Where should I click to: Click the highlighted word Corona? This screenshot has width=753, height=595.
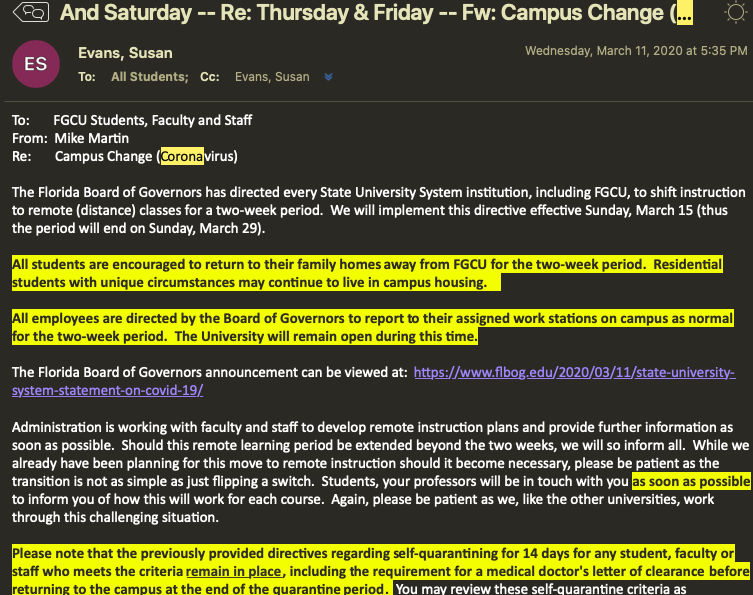(182, 156)
